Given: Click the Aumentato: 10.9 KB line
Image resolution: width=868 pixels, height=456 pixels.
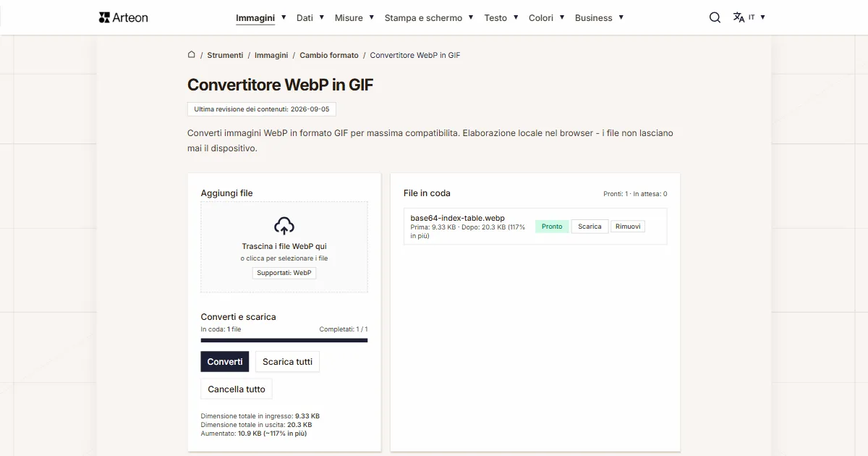Looking at the screenshot, I should point(253,434).
